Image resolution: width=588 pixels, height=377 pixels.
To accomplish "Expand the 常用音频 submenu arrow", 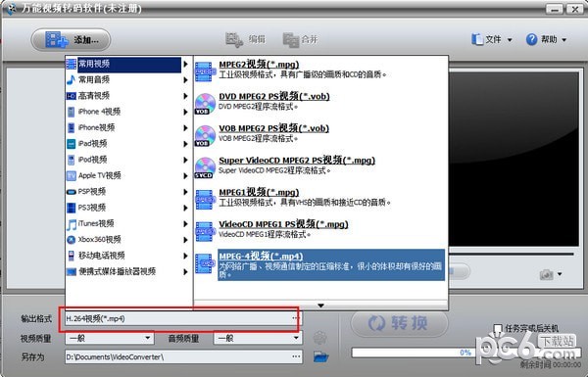I will [185, 80].
